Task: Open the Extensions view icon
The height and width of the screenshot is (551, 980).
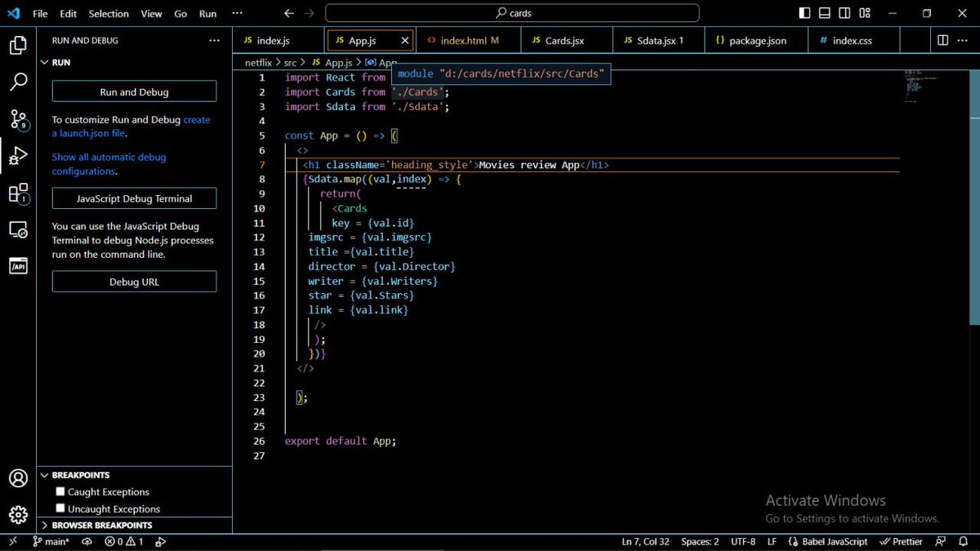Action: click(18, 193)
